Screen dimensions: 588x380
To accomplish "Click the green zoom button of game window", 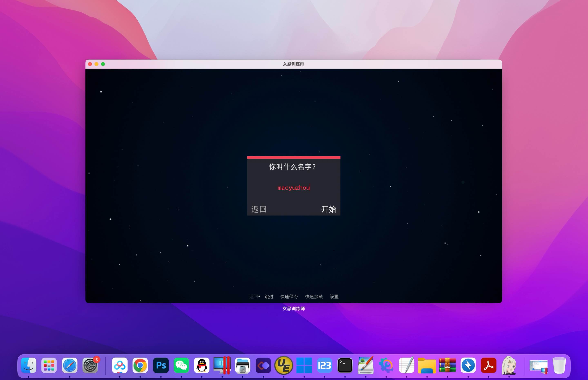I will (x=103, y=64).
